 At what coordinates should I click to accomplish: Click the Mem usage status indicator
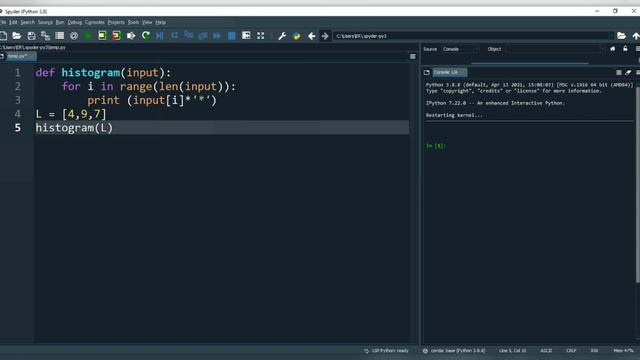tap(623, 351)
